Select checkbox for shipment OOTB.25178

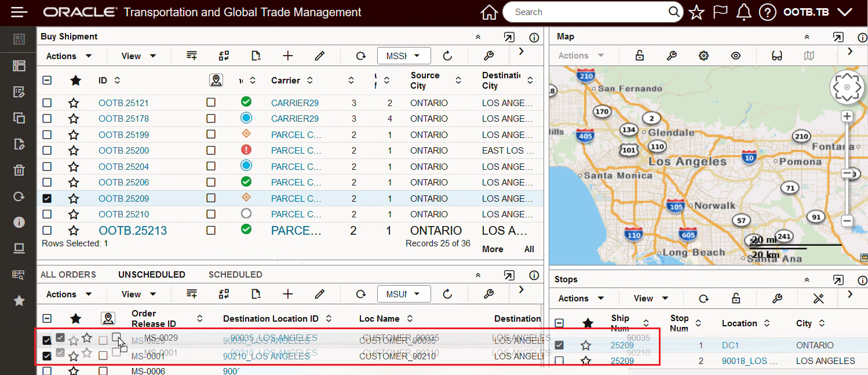(47, 118)
